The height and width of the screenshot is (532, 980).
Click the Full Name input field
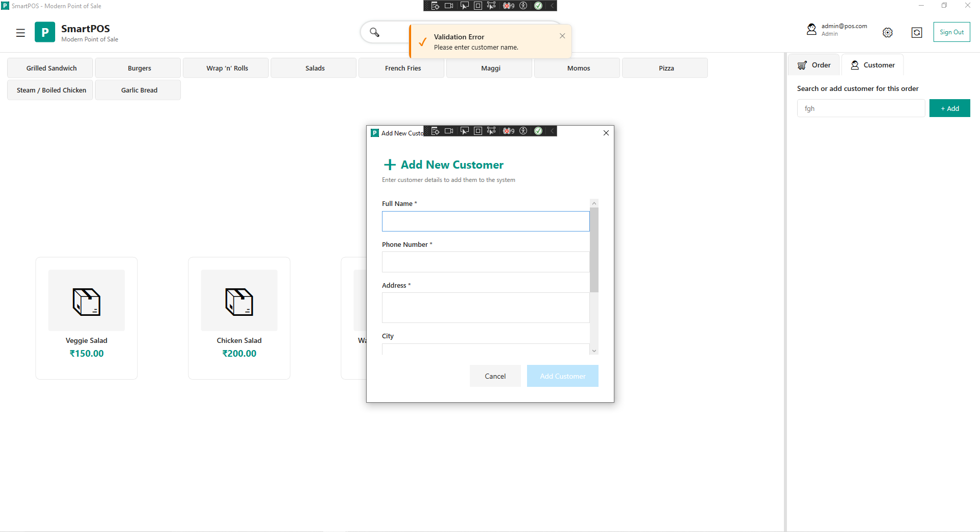click(x=485, y=221)
